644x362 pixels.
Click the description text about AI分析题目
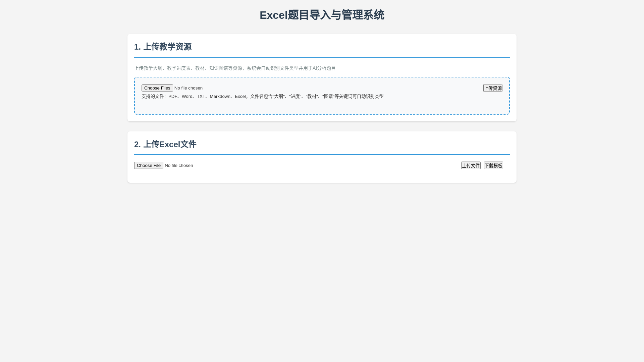click(235, 68)
